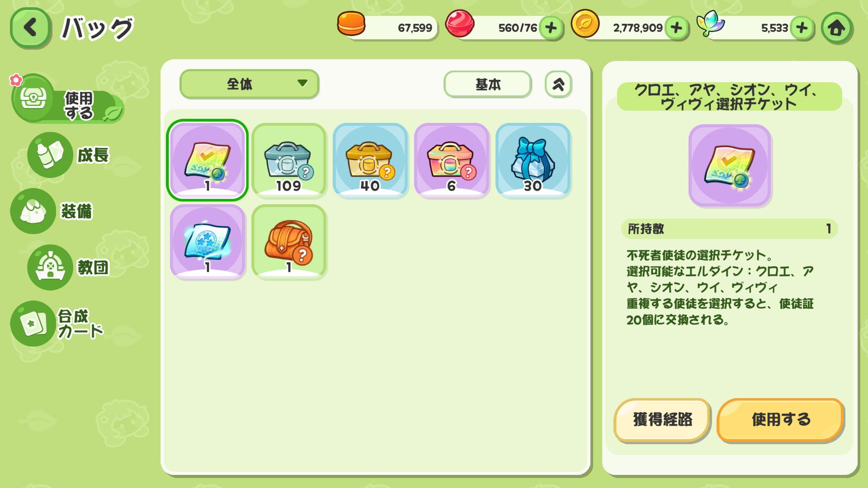Select the rainbow chest with 6
Viewport: 868px width, 488px height.
click(452, 160)
